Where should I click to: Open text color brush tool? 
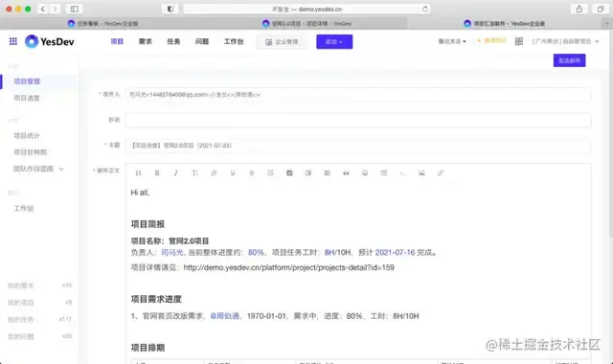coord(214,172)
